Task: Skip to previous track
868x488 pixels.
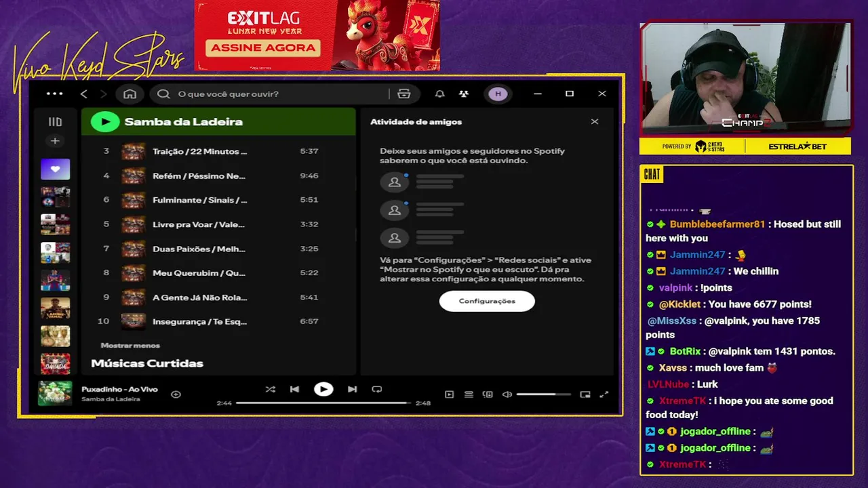Action: pyautogui.click(x=294, y=389)
